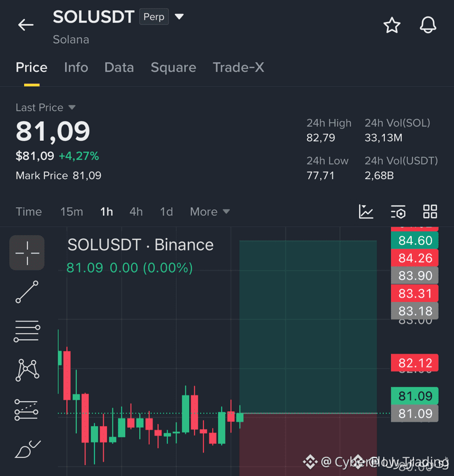
Task: Click the large 81,09 last price
Action: [53, 131]
